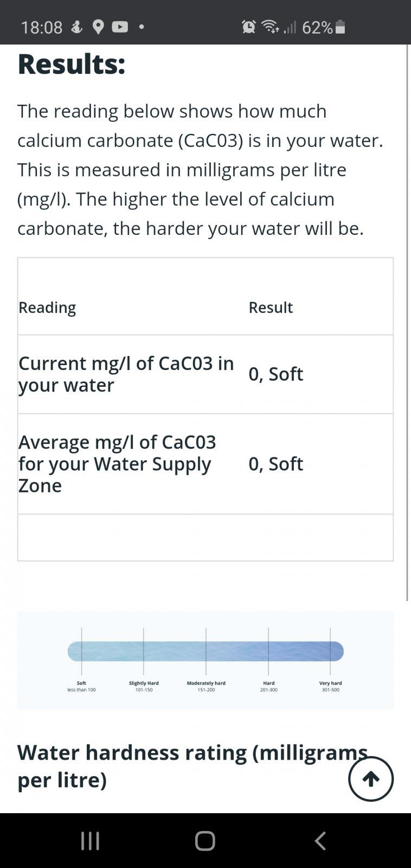Tap the location pin status icon
The image size is (411, 868).
[x=98, y=27]
